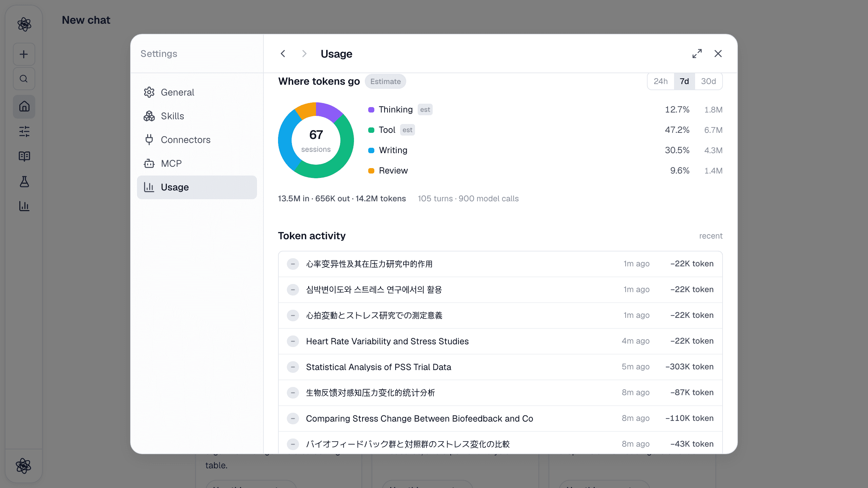
Task: Open Statistical Analysis of PSS Trial Data title
Action: 378,367
